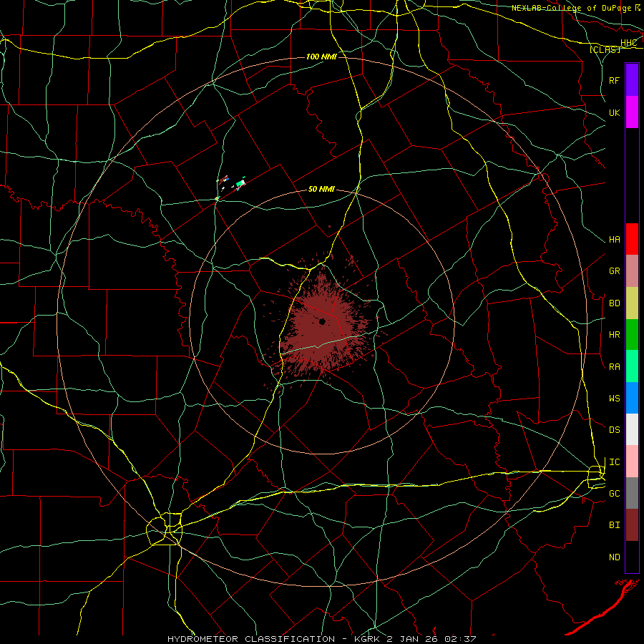Click the ND black legend swatch
The width and height of the screenshot is (644, 644).
632,557
